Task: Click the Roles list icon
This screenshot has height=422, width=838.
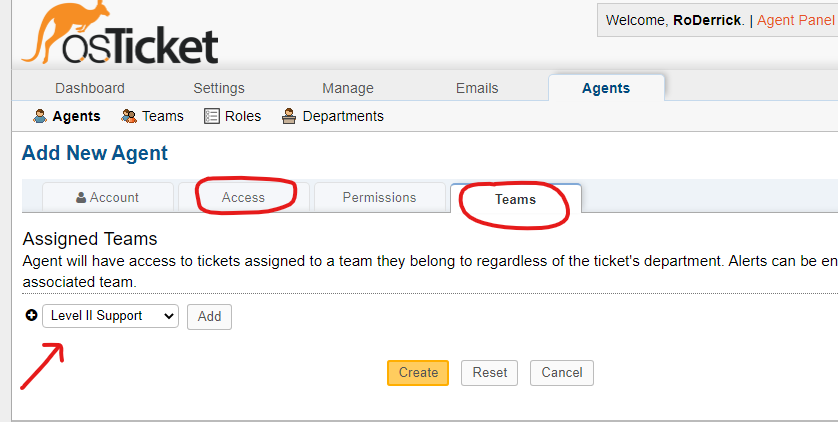Action: [212, 116]
